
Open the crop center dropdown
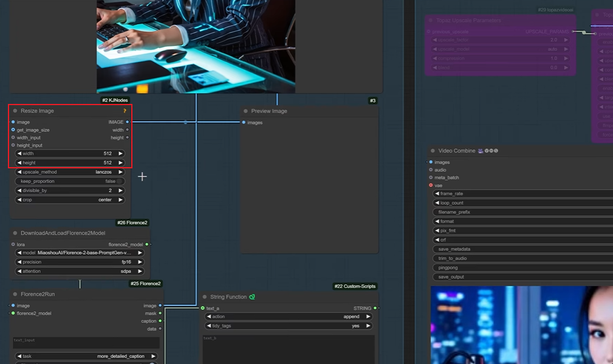[70, 200]
